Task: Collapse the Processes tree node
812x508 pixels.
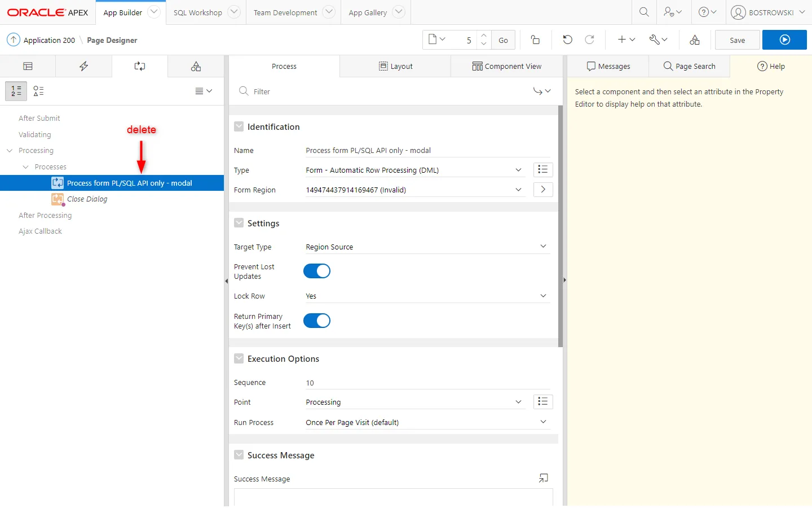Action: click(x=25, y=167)
